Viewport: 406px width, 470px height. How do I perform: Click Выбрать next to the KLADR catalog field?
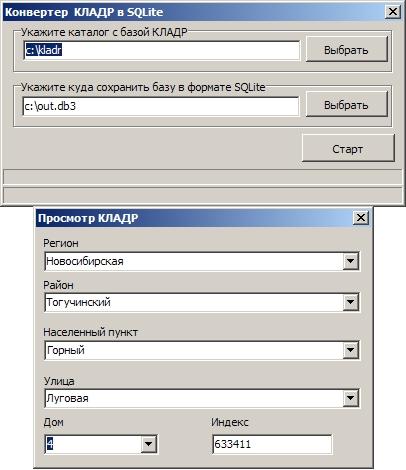[x=347, y=50]
